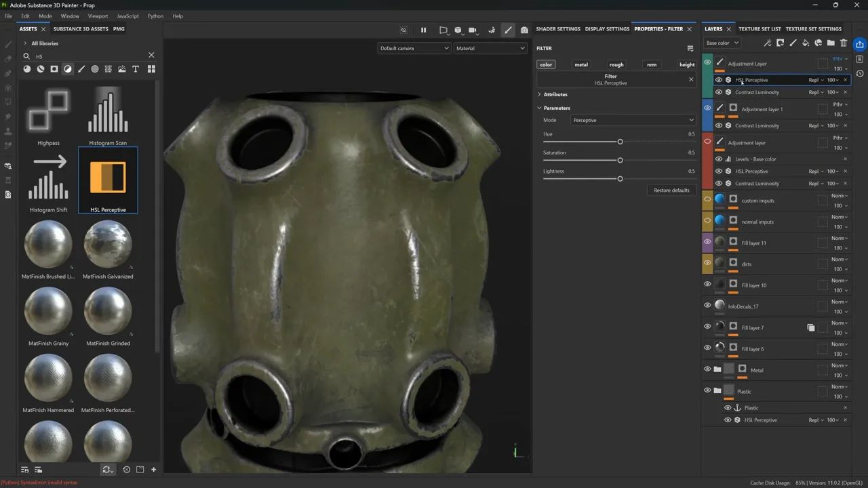Filter assets by fonts (T icon)
Screen dimensions: 868x488
136,69
